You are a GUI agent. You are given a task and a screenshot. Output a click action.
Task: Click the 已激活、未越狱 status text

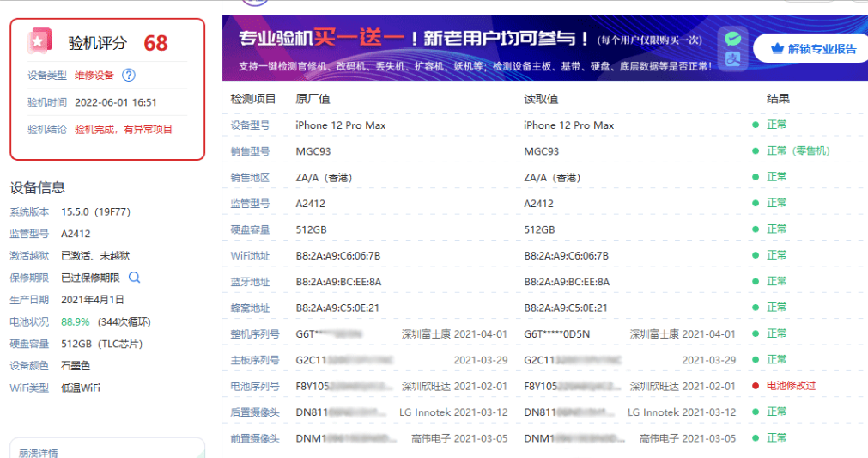pos(95,255)
